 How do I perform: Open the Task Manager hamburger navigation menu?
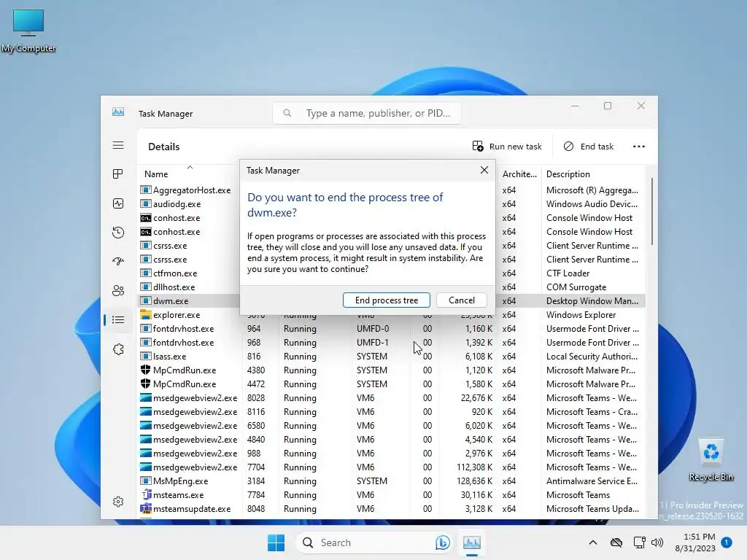click(118, 146)
